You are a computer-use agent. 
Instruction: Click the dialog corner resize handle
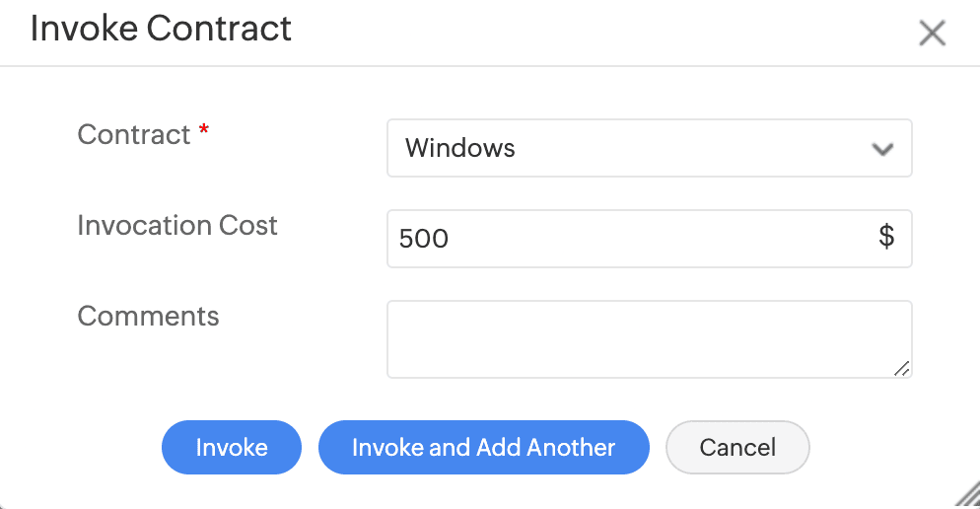click(x=969, y=498)
